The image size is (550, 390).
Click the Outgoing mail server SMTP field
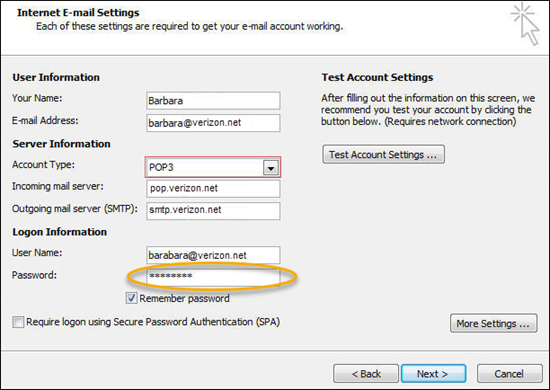pyautogui.click(x=213, y=210)
